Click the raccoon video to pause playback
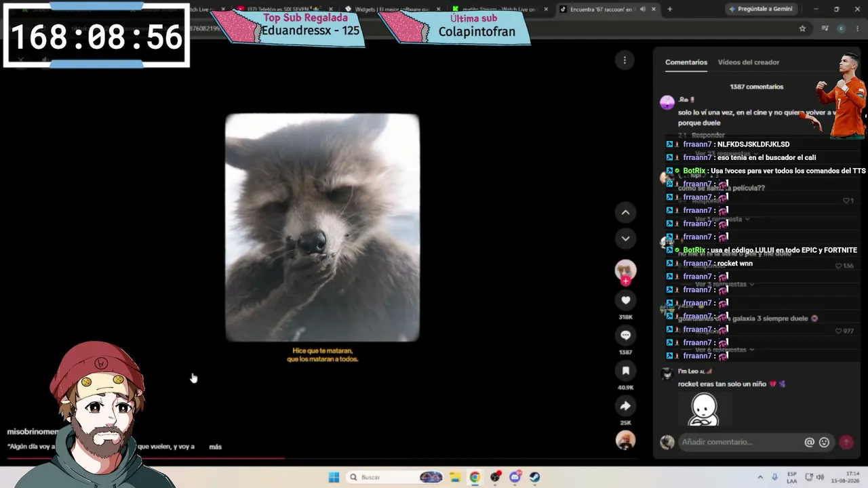This screenshot has height=488, width=868. coord(322,228)
